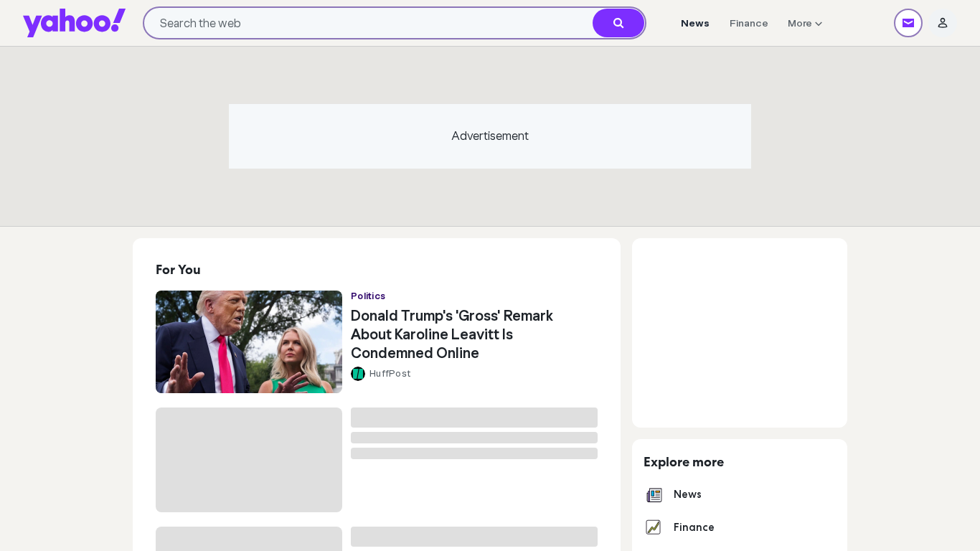Focus the Search the web field
The width and height of the screenshot is (980, 551).
pyautogui.click(x=369, y=23)
